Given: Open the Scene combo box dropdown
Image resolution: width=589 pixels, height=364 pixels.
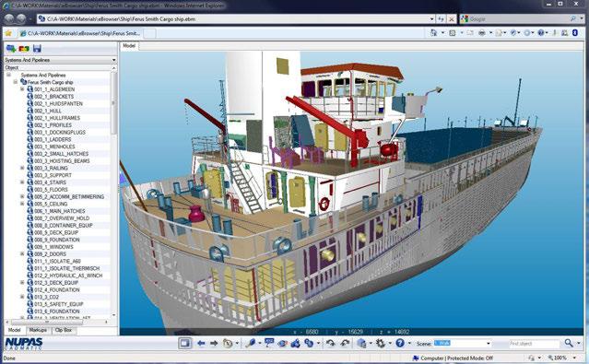Looking at the screenshot, I should coord(489,344).
